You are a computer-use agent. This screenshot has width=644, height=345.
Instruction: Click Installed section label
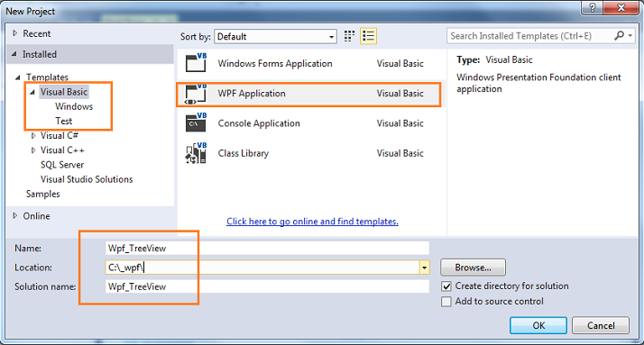pyautogui.click(x=40, y=54)
